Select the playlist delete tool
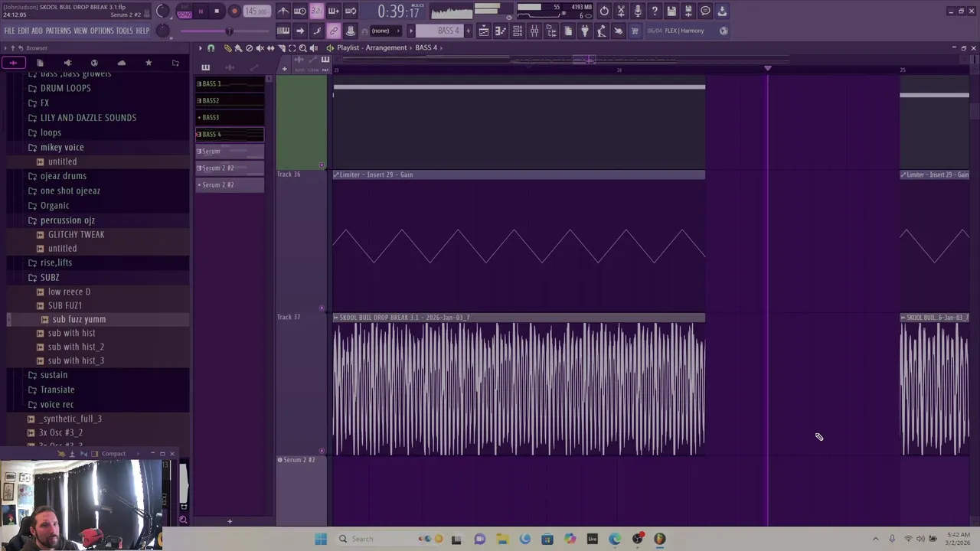Screen dimensions: 980x551 click(249, 47)
